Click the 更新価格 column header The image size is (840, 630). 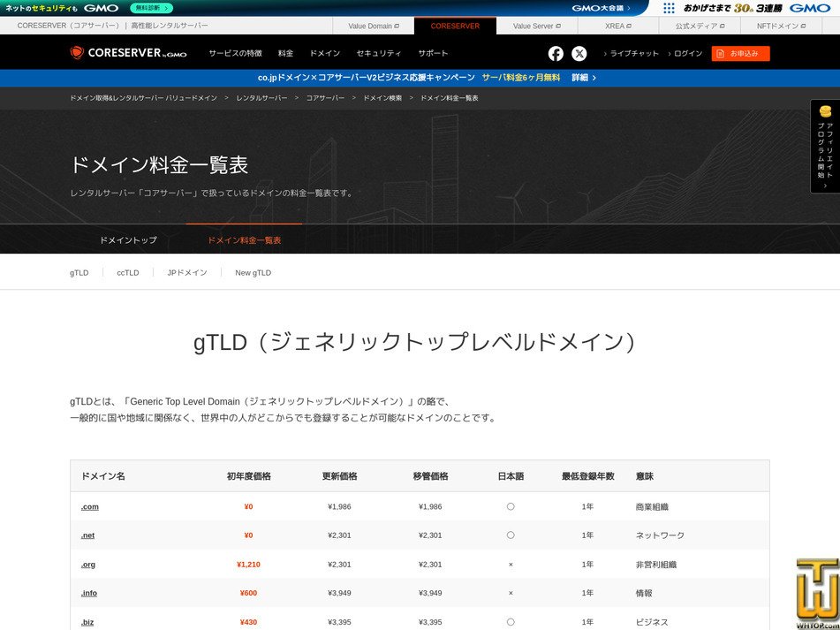340,476
